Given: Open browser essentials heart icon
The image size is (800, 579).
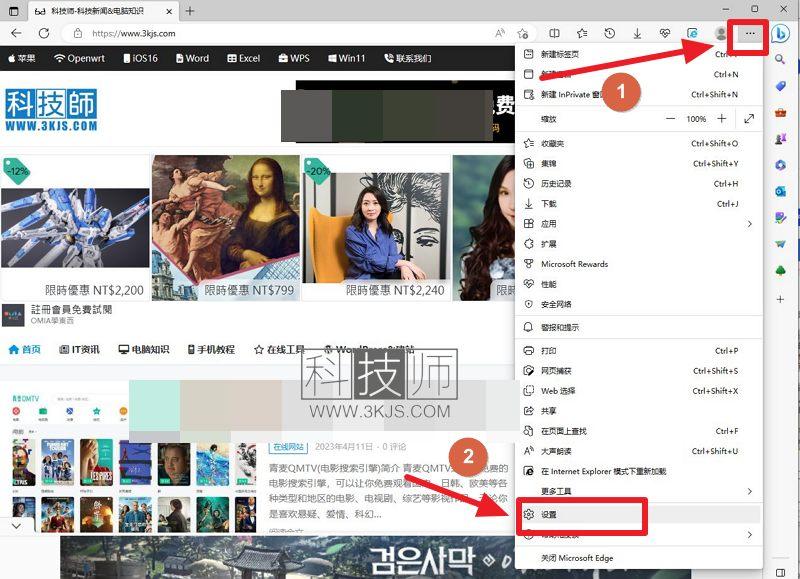Looking at the screenshot, I should pyautogui.click(x=664, y=33).
